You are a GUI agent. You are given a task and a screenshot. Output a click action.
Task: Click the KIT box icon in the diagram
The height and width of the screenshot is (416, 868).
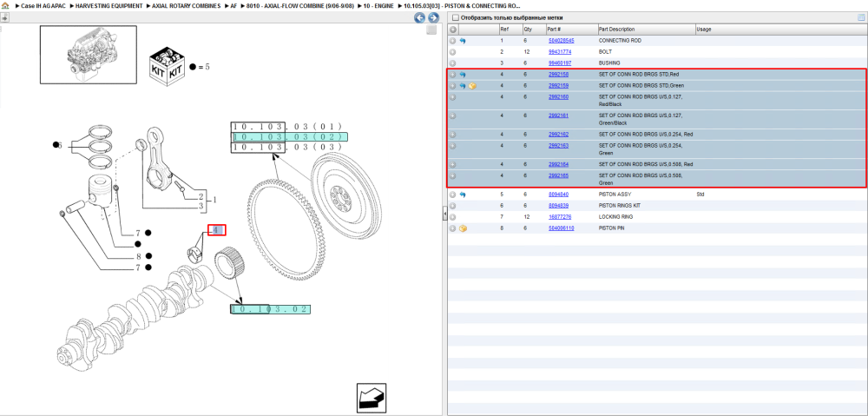pyautogui.click(x=167, y=67)
